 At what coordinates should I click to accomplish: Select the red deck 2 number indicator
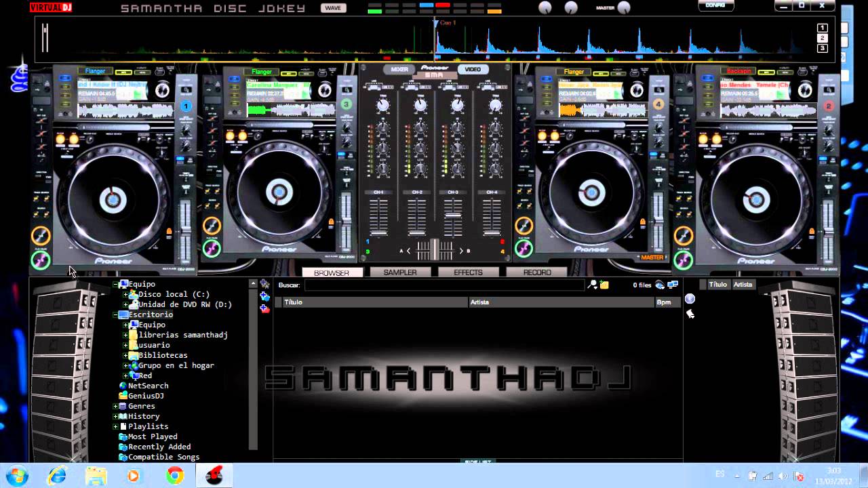pos(828,106)
